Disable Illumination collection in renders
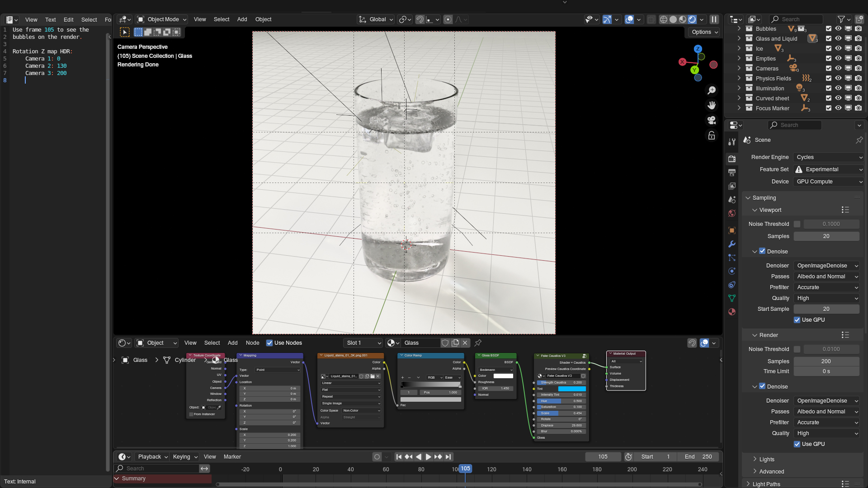The height and width of the screenshot is (488, 868). click(x=859, y=88)
